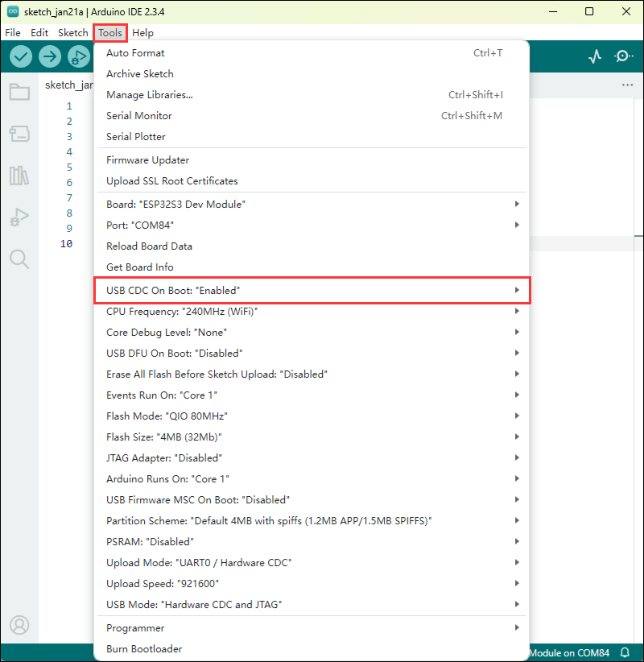The width and height of the screenshot is (644, 662).
Task: Open the Sketch menu
Action: pos(72,33)
